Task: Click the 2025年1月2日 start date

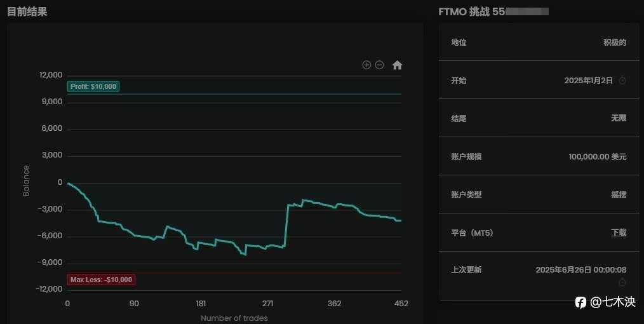Action: tap(589, 80)
